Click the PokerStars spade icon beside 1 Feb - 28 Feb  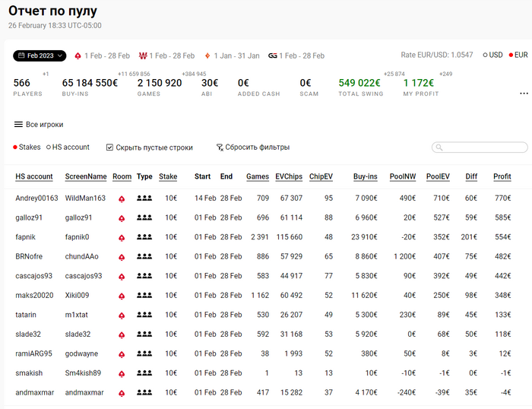[78, 56]
